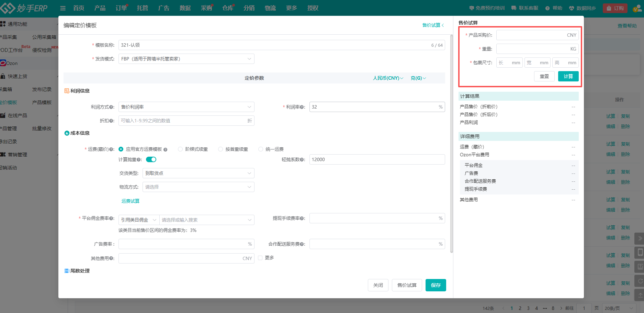
Task: Click the help icon beside 折扣 label
Action: [x=112, y=121]
